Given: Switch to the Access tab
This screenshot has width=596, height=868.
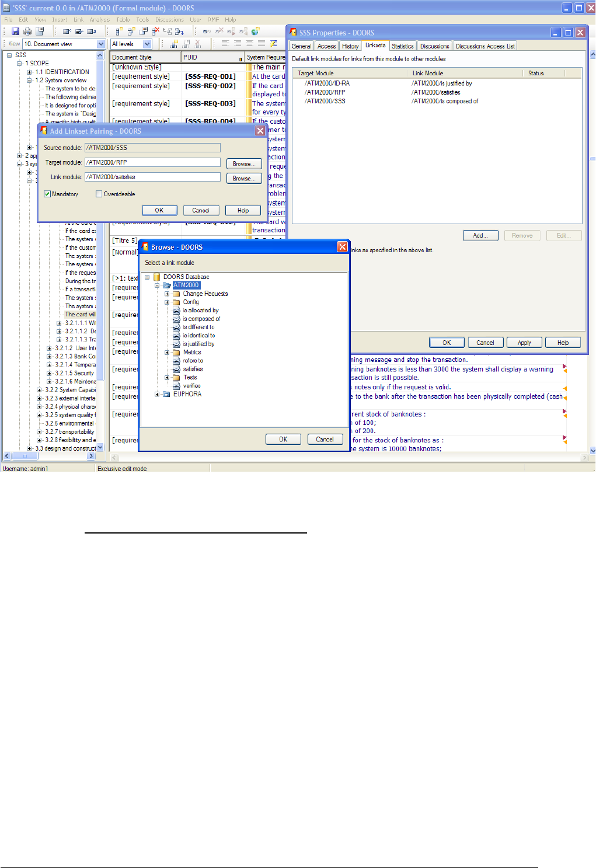Looking at the screenshot, I should tap(326, 46).
